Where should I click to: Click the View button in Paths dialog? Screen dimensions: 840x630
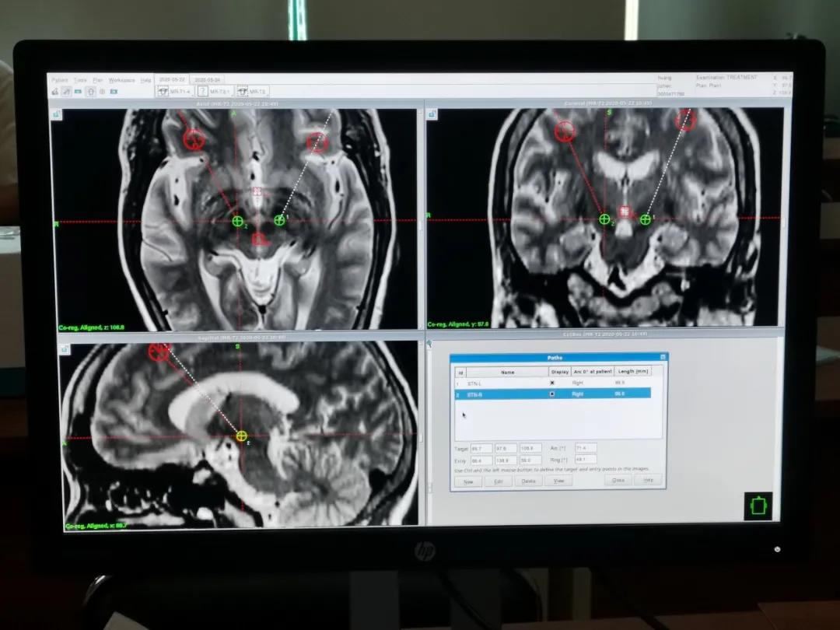point(558,481)
